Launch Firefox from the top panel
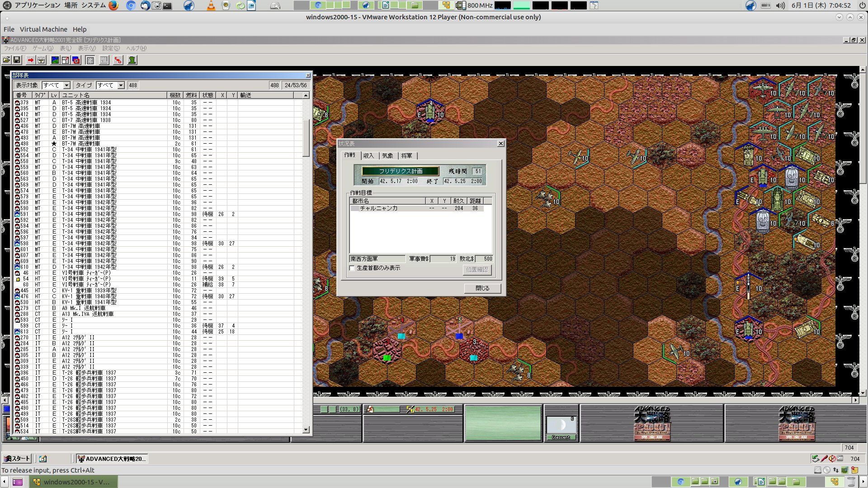Viewport: 868px width, 488px height. click(x=113, y=5)
